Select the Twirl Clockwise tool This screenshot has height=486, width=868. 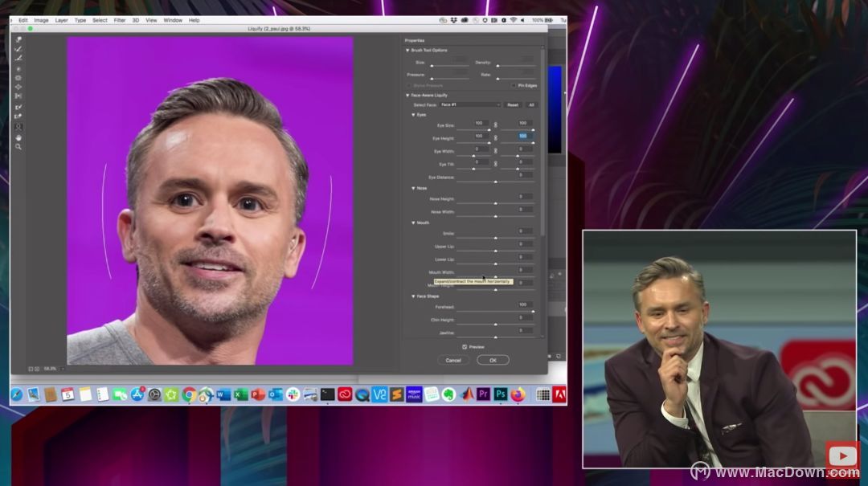[x=18, y=69]
